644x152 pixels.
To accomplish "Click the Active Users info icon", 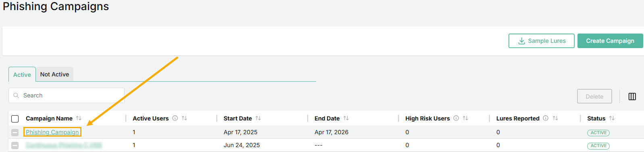I will (x=175, y=118).
